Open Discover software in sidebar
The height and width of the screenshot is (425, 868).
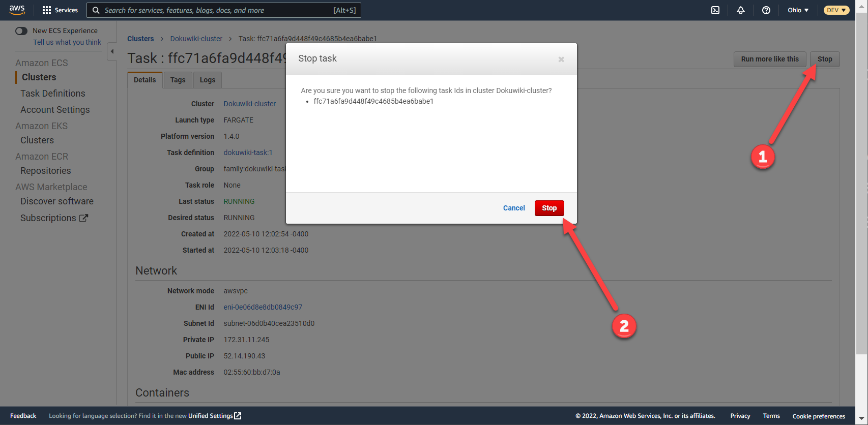click(57, 201)
